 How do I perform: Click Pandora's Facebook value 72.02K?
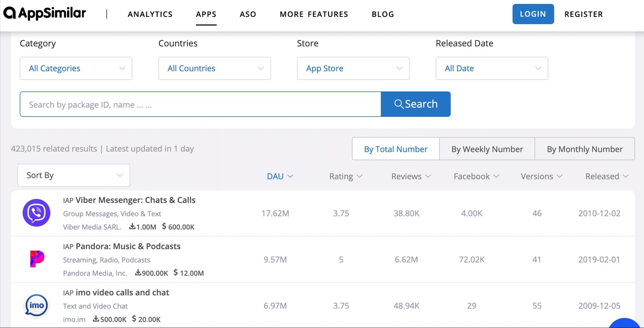[x=472, y=259]
